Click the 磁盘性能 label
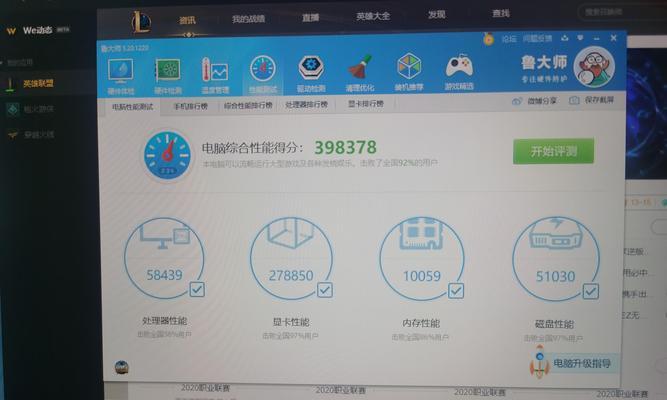667x400 pixels. click(x=554, y=324)
